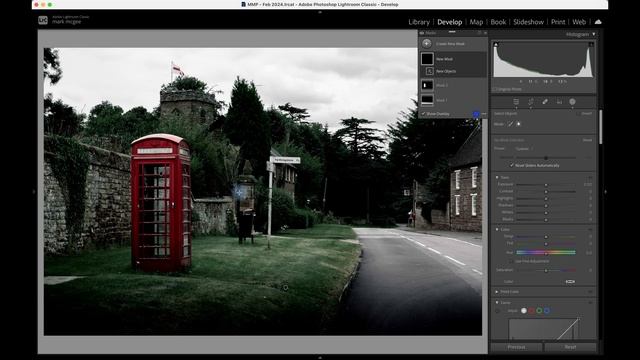Toggle the Original Photo checkbox
This screenshot has height=360, width=640.
(494, 89)
